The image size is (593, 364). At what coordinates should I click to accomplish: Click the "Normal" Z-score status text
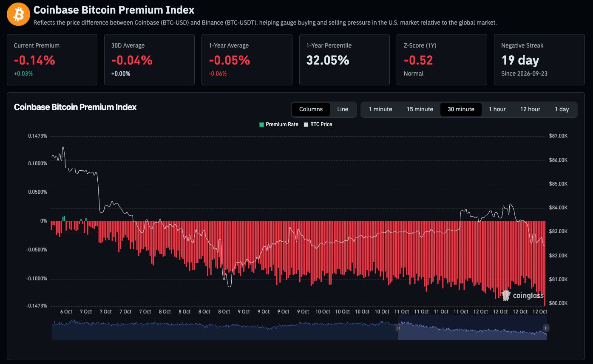tap(414, 73)
